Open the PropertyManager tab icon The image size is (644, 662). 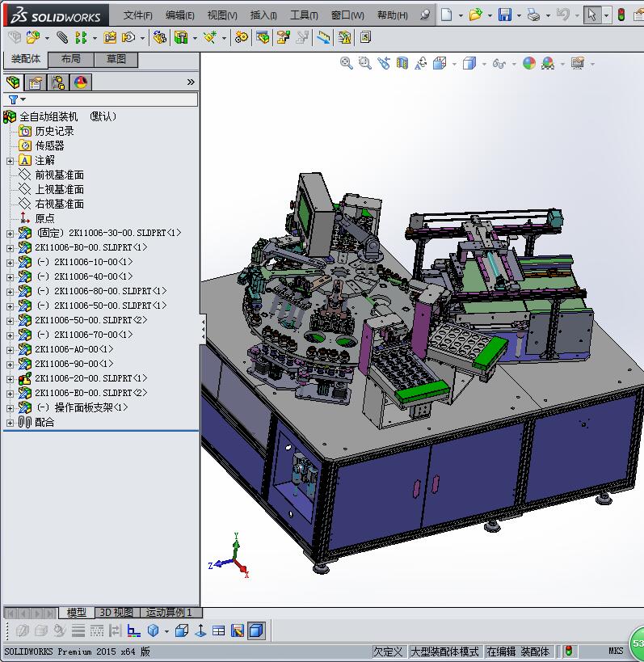[x=36, y=82]
